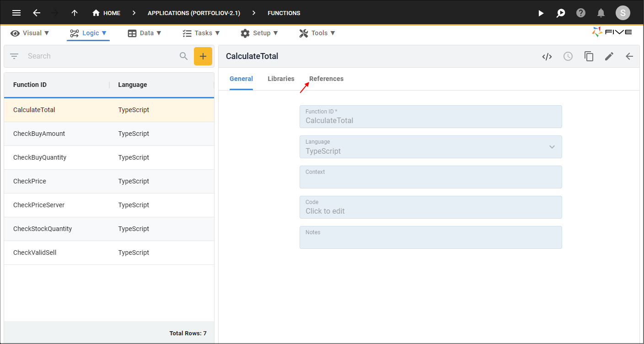Go forward with the top-bar right arrow
Image resolution: width=644 pixels, height=344 pixels.
click(55, 13)
